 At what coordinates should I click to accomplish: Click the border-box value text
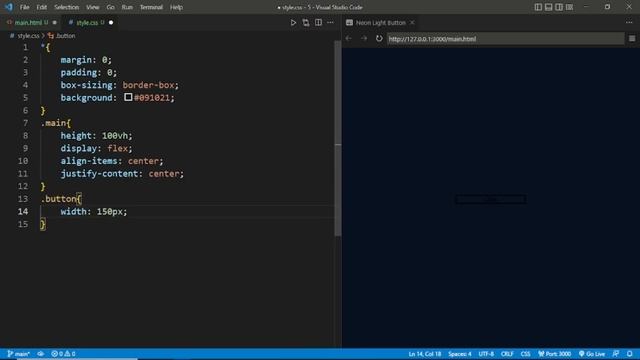pyautogui.click(x=149, y=85)
